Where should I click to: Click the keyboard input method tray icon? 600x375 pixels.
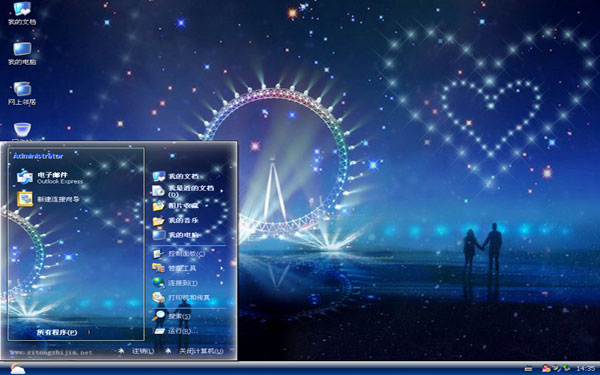click(528, 369)
